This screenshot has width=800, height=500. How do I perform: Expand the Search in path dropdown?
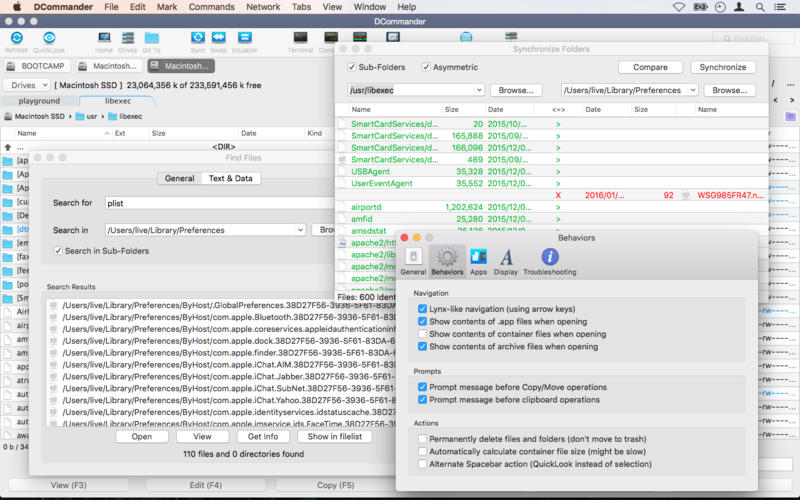tap(300, 230)
